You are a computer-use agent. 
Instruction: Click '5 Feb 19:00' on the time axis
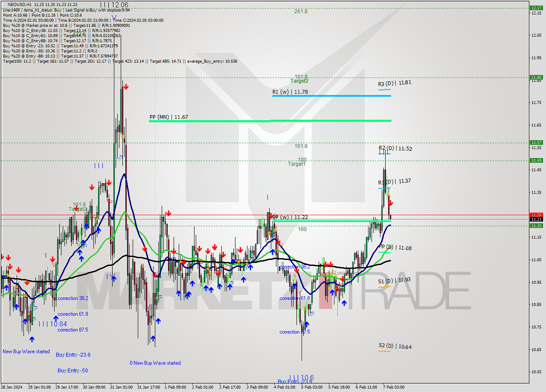[339, 387]
